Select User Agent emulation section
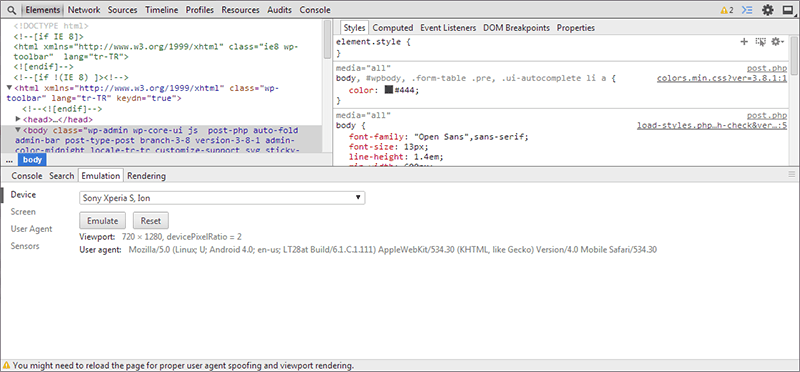Screen dimensions: 800x372 point(32,229)
